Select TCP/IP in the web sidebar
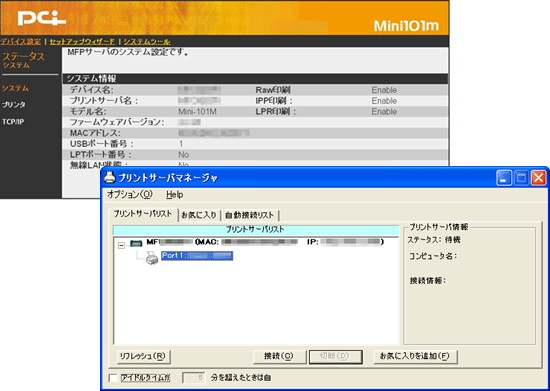The image size is (550, 391). click(x=13, y=122)
